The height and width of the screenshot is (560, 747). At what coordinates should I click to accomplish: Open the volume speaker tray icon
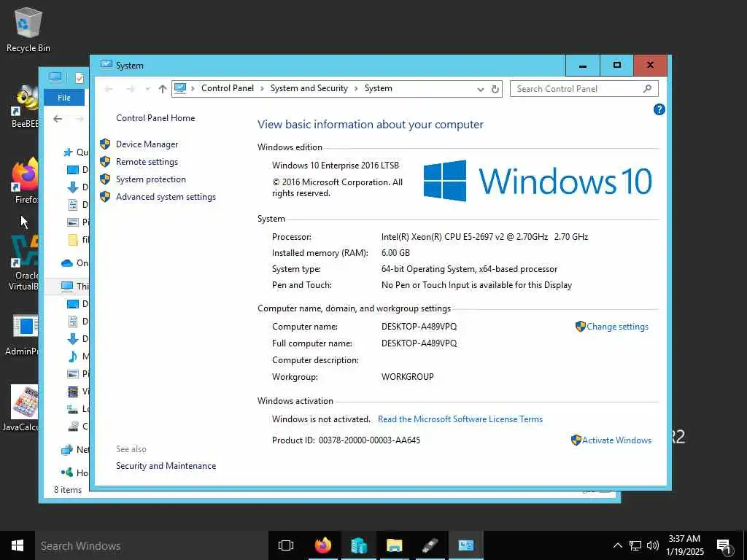point(653,545)
